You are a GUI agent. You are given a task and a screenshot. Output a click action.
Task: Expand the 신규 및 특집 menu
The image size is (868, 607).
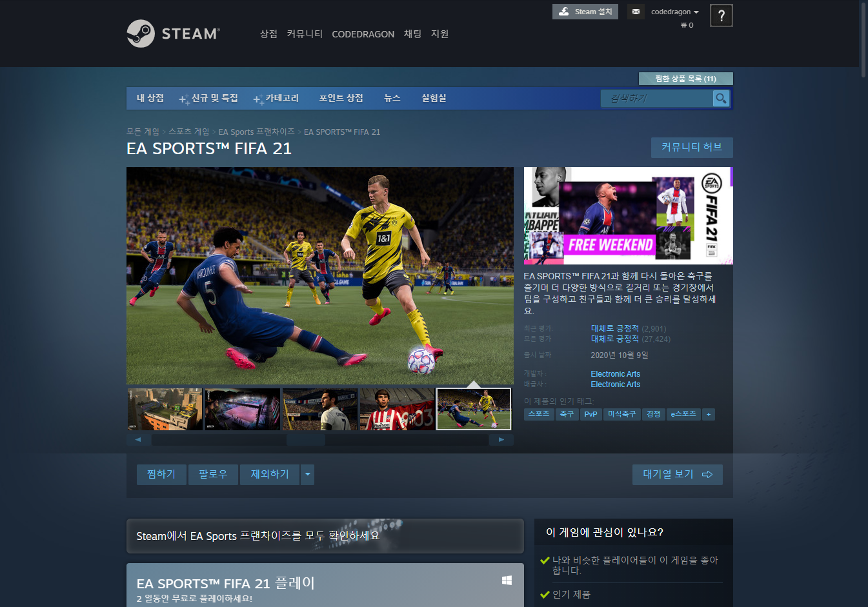click(x=209, y=98)
